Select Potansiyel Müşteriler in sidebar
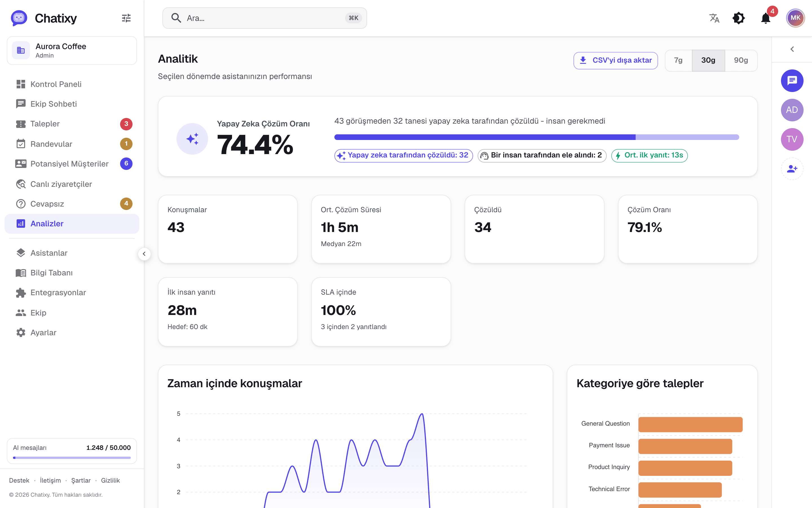812x508 pixels. pos(72,164)
